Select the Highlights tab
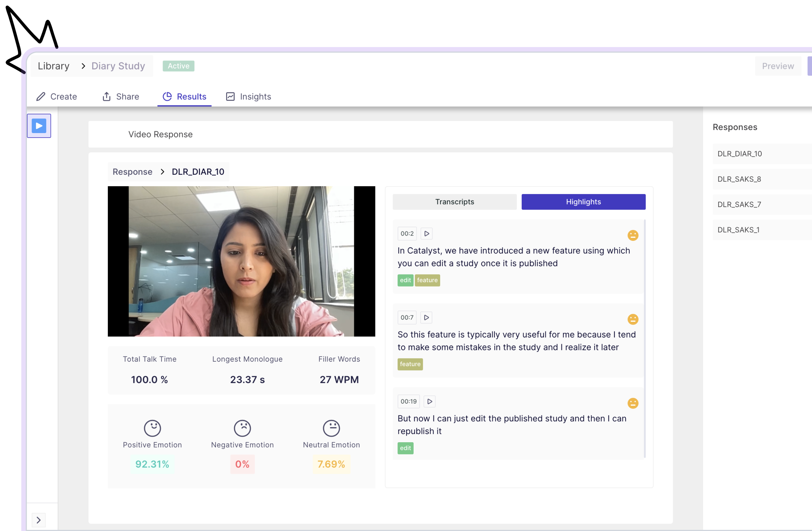 (x=584, y=202)
